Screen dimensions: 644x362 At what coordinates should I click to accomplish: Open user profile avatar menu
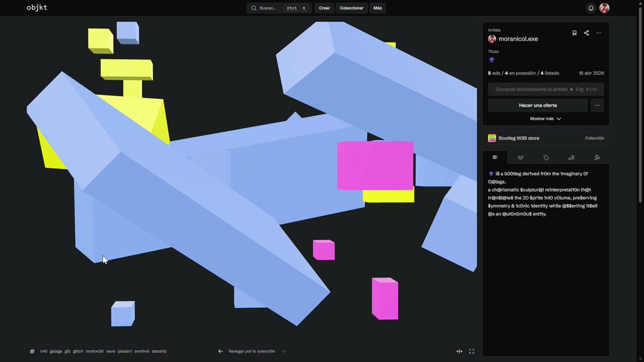pos(604,8)
